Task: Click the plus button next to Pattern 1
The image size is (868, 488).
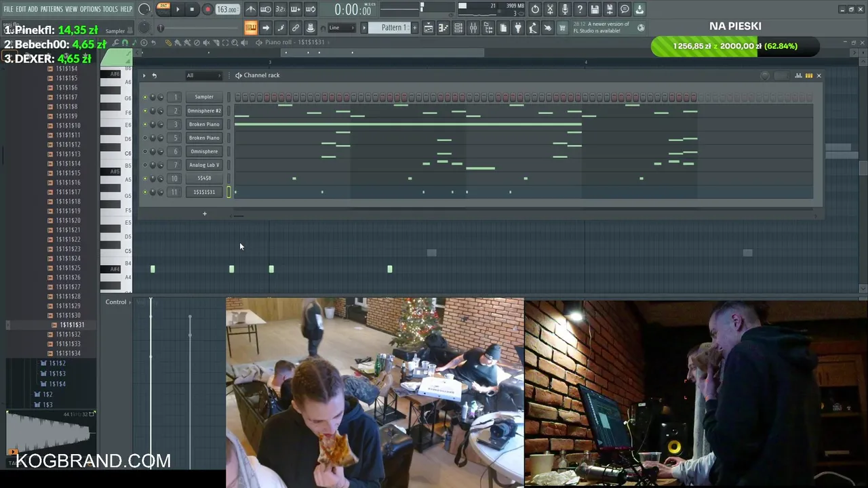Action: click(415, 28)
